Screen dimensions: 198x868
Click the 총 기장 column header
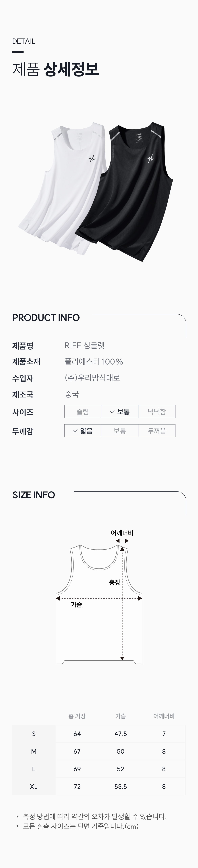point(77,716)
